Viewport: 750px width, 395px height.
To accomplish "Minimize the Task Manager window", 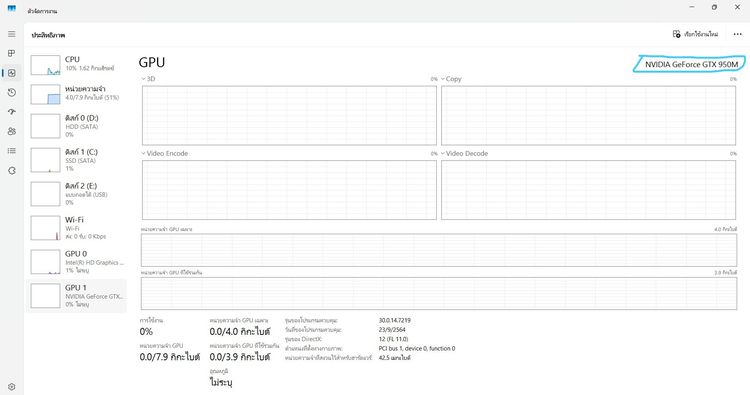I will (692, 8).
